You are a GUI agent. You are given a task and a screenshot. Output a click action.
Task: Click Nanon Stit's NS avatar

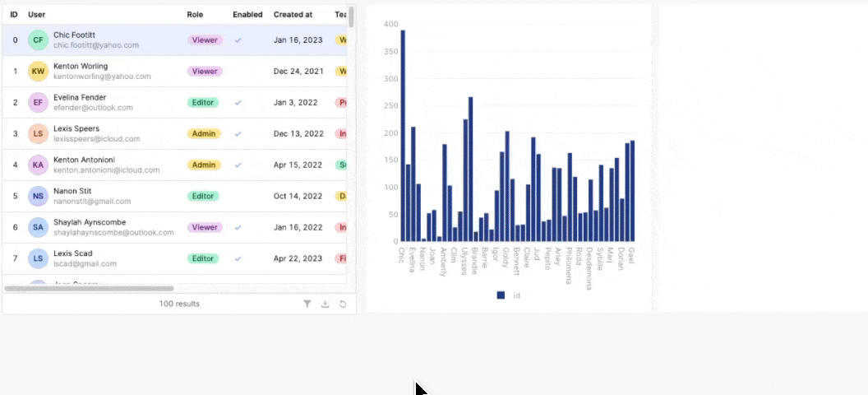coord(38,196)
